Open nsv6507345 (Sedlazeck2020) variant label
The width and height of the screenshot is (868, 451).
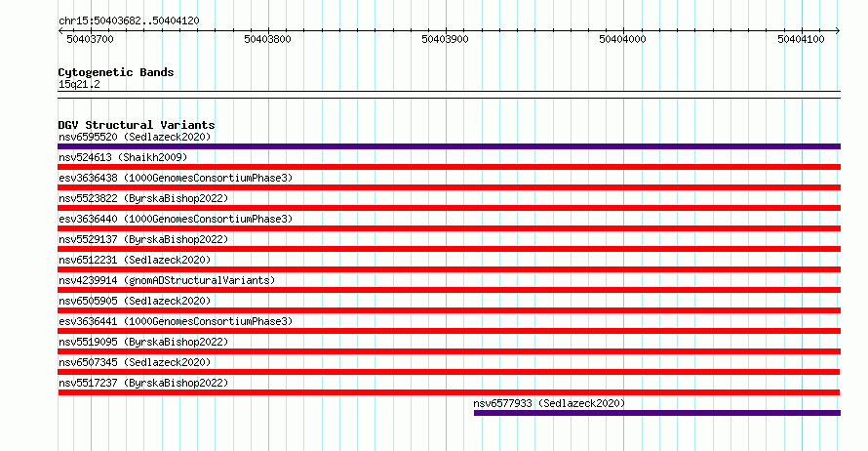point(135,362)
